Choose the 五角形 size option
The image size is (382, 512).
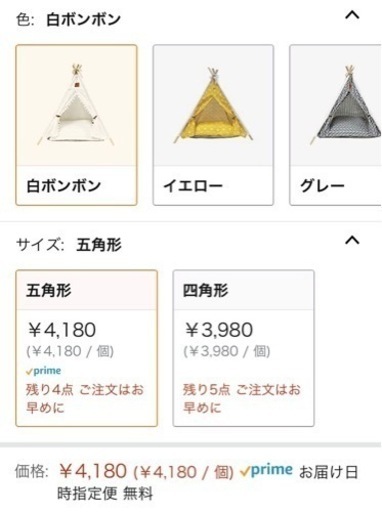click(87, 348)
